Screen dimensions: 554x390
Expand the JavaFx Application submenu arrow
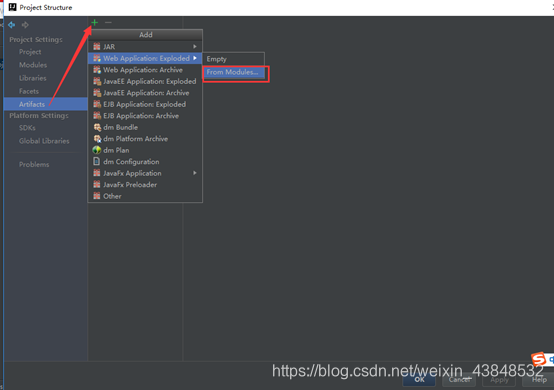click(195, 173)
